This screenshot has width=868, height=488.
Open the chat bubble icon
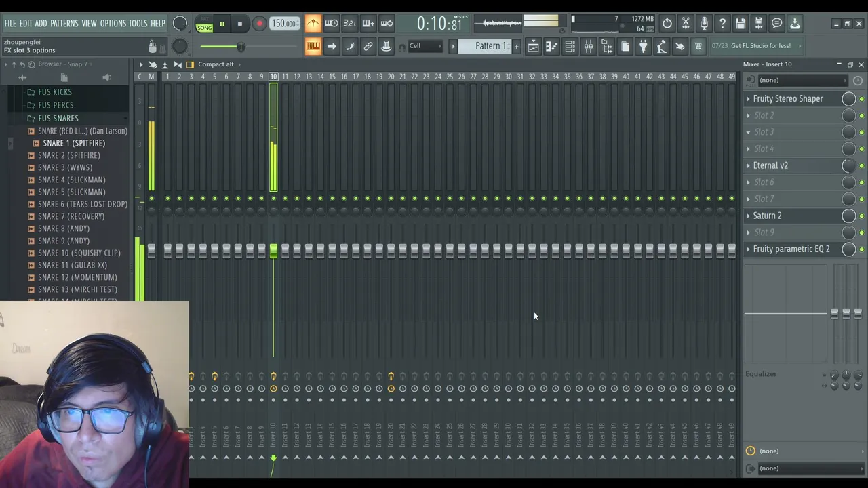click(x=777, y=24)
